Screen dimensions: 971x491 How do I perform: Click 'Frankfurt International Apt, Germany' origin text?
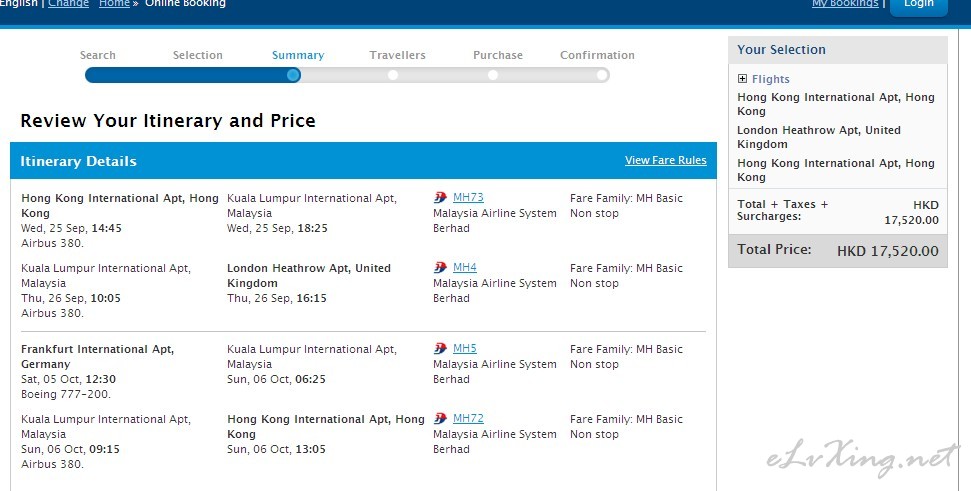[x=97, y=357]
